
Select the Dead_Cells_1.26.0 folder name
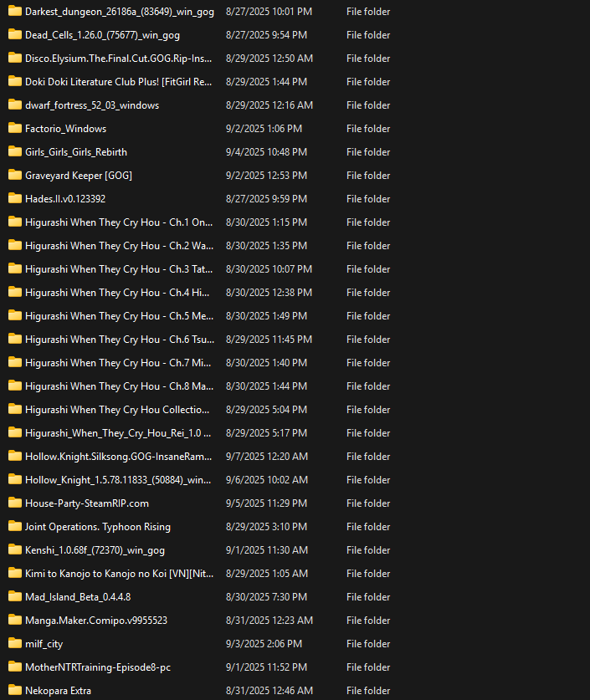click(x=102, y=35)
